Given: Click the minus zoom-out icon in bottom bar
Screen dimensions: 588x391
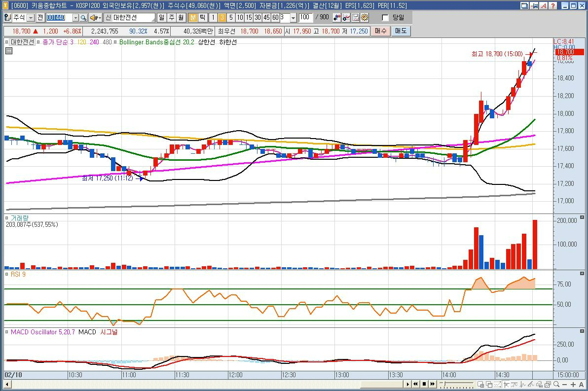Looking at the screenshot, I should [564, 385].
